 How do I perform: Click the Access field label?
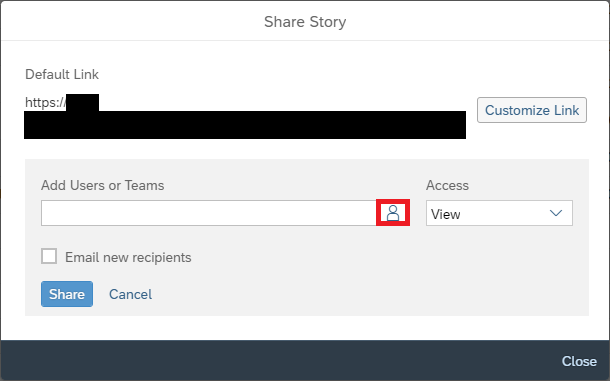(447, 185)
